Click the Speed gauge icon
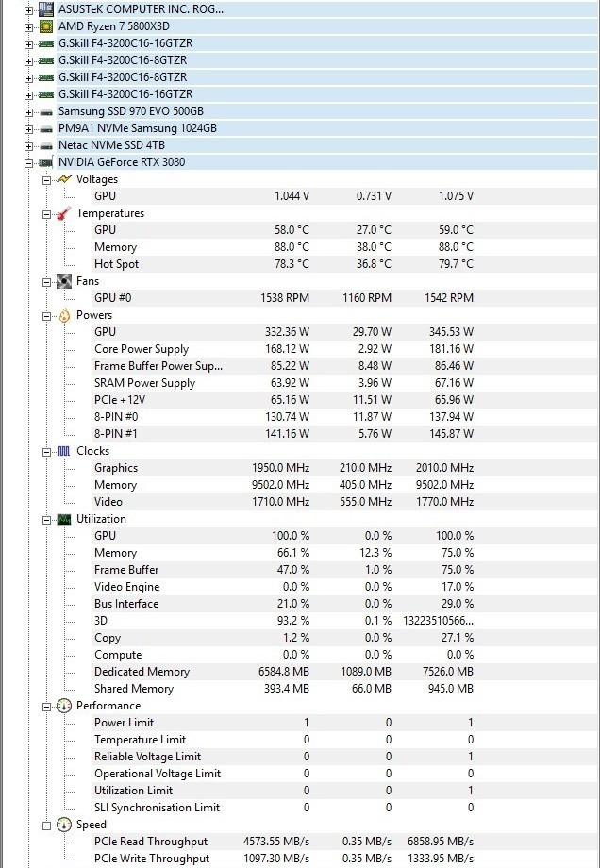This screenshot has height=868, width=600. tap(64, 825)
